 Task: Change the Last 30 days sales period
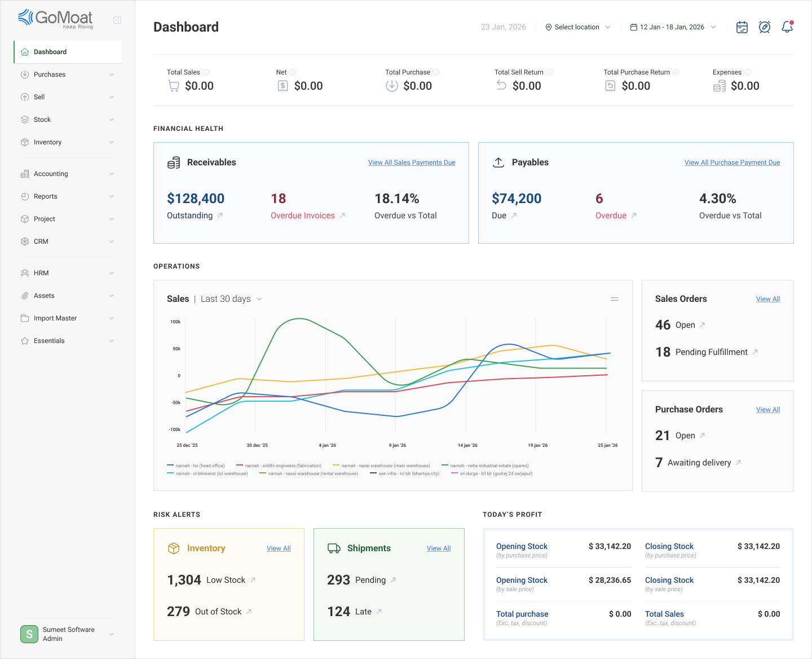(x=231, y=299)
